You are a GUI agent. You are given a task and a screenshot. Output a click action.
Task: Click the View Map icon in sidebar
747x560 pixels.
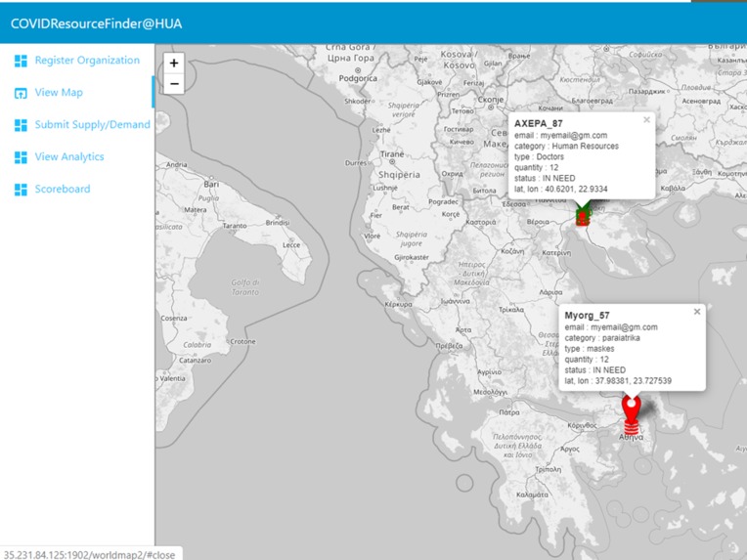[x=21, y=93]
